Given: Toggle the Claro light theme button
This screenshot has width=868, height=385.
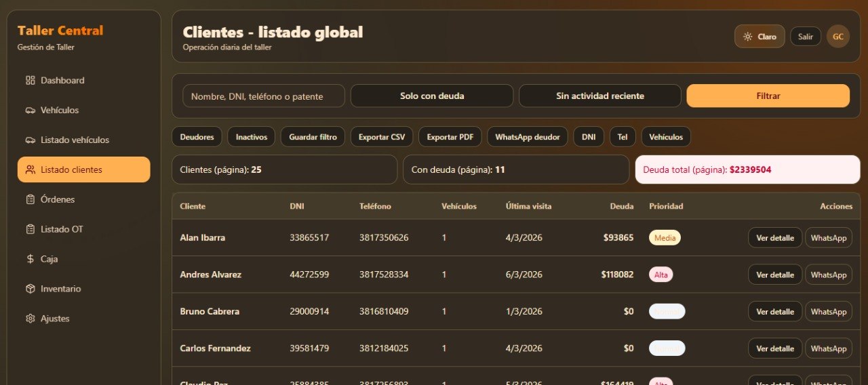Looking at the screenshot, I should [759, 37].
